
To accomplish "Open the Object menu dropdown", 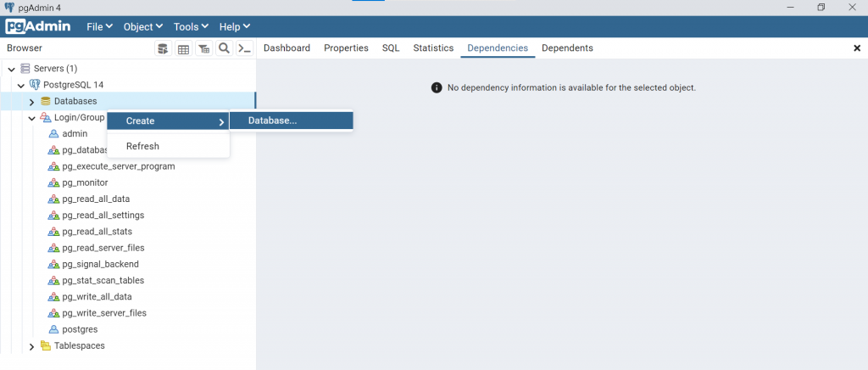I will tap(142, 26).
